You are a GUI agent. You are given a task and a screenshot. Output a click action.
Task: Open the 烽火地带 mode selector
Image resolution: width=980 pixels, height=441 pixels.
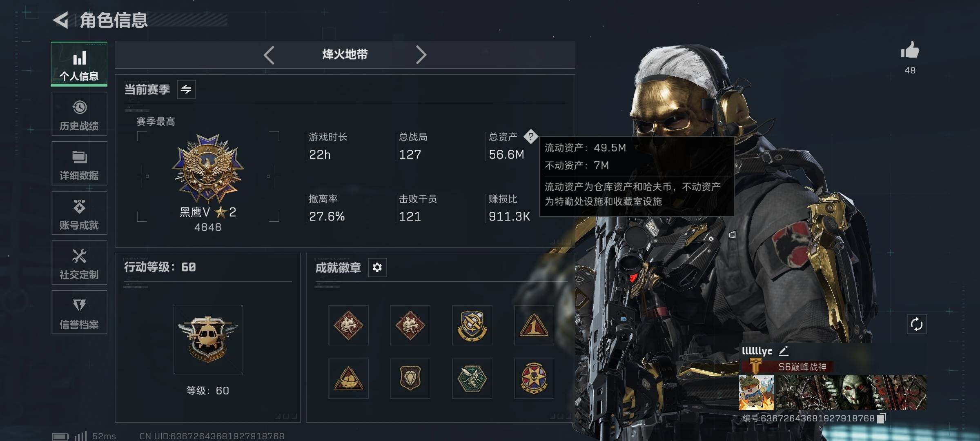tap(345, 54)
